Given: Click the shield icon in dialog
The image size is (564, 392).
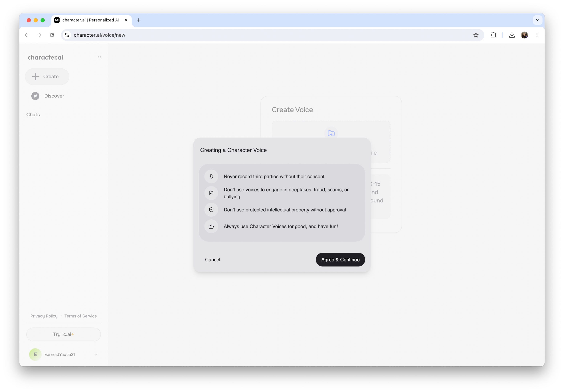Looking at the screenshot, I should [x=211, y=209].
